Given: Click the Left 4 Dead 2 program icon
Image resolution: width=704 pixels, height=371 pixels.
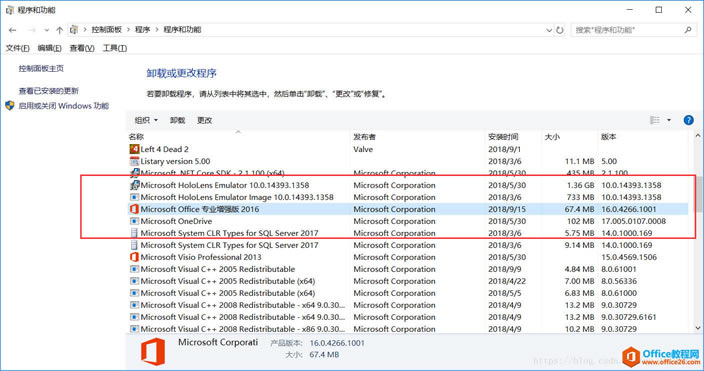Looking at the screenshot, I should (x=134, y=149).
